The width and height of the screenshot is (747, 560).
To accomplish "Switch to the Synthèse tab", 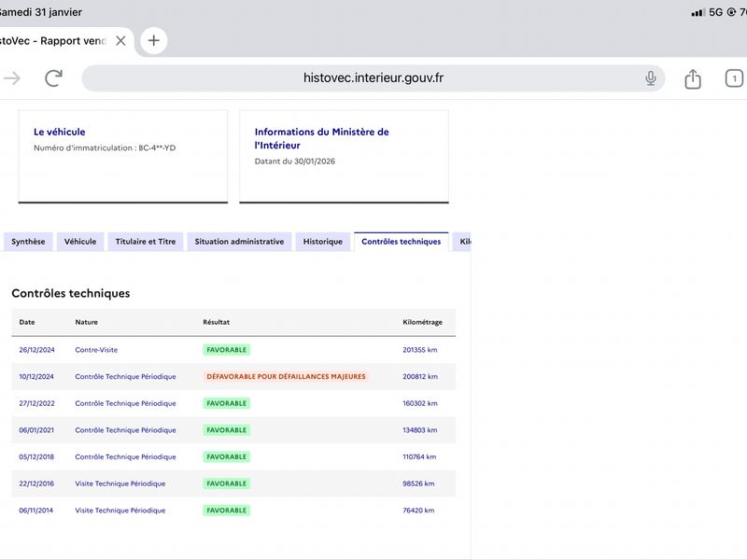I will (28, 242).
